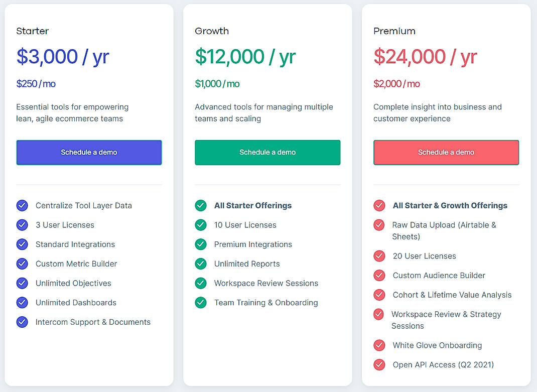Click the checkmark beside Open API Access (Q2 2021)
537x392 pixels.
pos(379,365)
